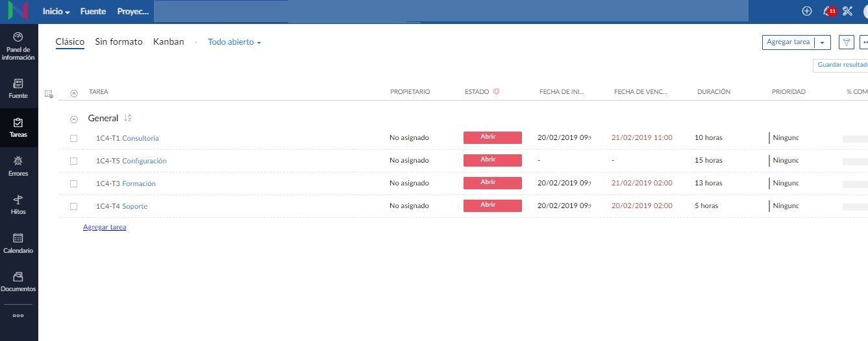Open notifications bell with 11 badge
Image resolution: width=868 pixels, height=341 pixels.
[828, 11]
